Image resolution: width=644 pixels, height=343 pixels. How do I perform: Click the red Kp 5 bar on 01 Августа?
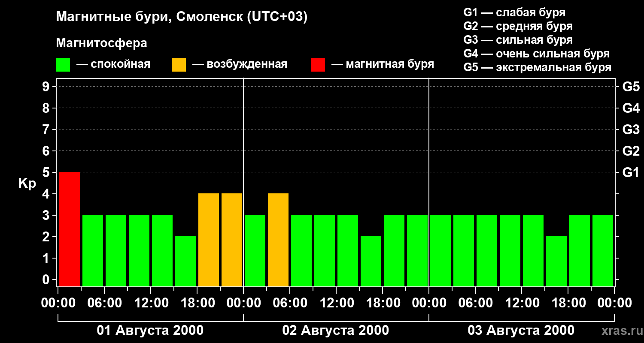(x=70, y=229)
